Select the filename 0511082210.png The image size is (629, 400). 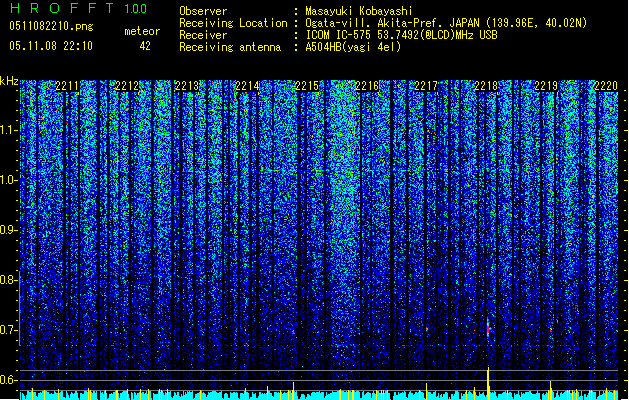pos(51,26)
